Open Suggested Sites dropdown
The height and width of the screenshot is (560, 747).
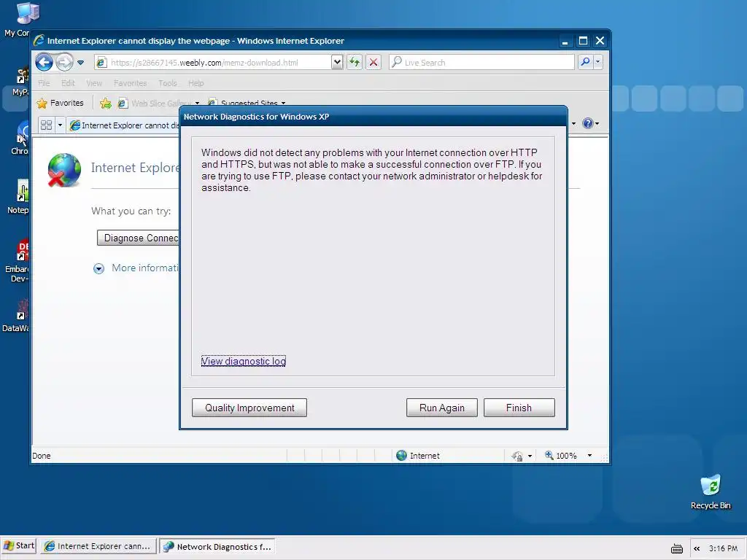point(247,103)
